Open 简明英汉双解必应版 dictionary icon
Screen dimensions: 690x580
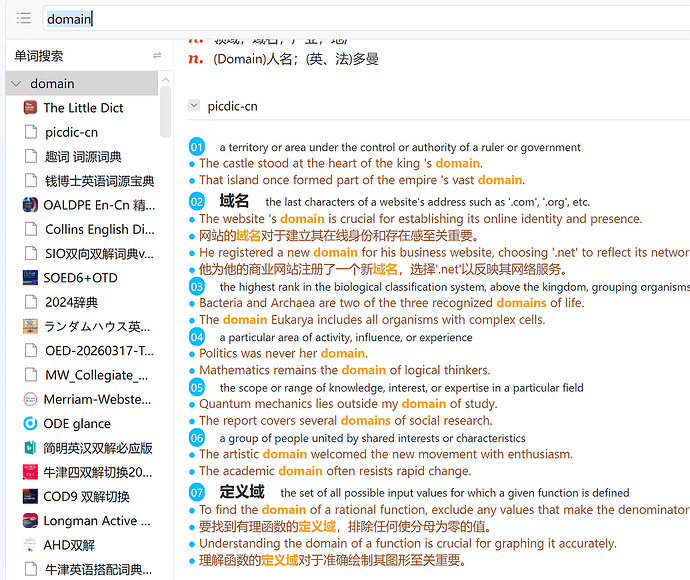click(x=30, y=448)
